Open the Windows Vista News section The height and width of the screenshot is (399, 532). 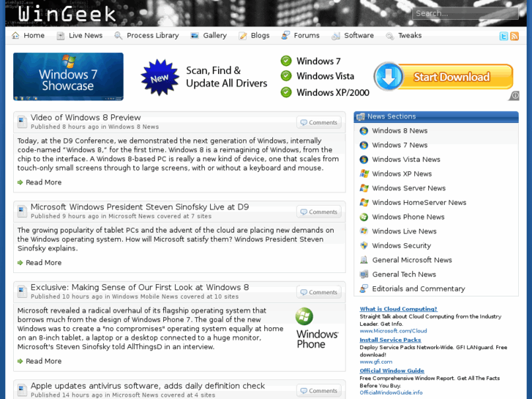click(406, 160)
